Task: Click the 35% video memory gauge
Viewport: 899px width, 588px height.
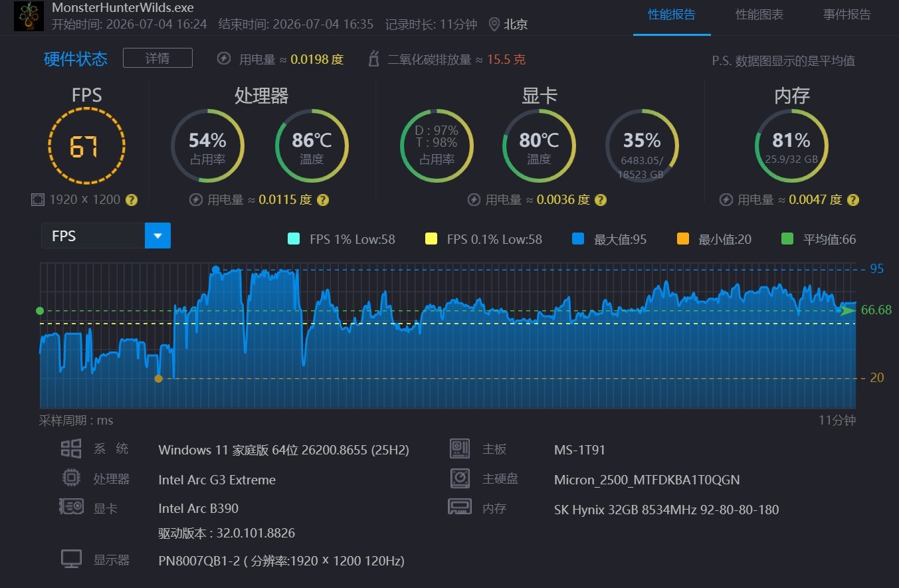Action: tap(642, 146)
